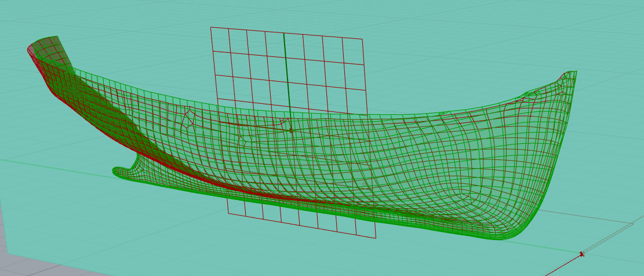Click the point where green line meets hull
The image size is (644, 276).
tap(291, 130)
